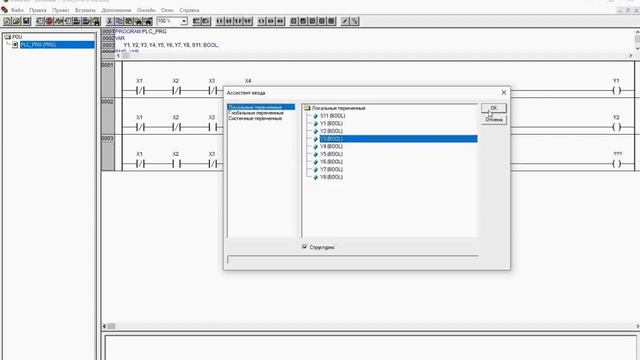Insert a contact via toolbar icon
The width and height of the screenshot is (640, 360).
tap(220, 21)
